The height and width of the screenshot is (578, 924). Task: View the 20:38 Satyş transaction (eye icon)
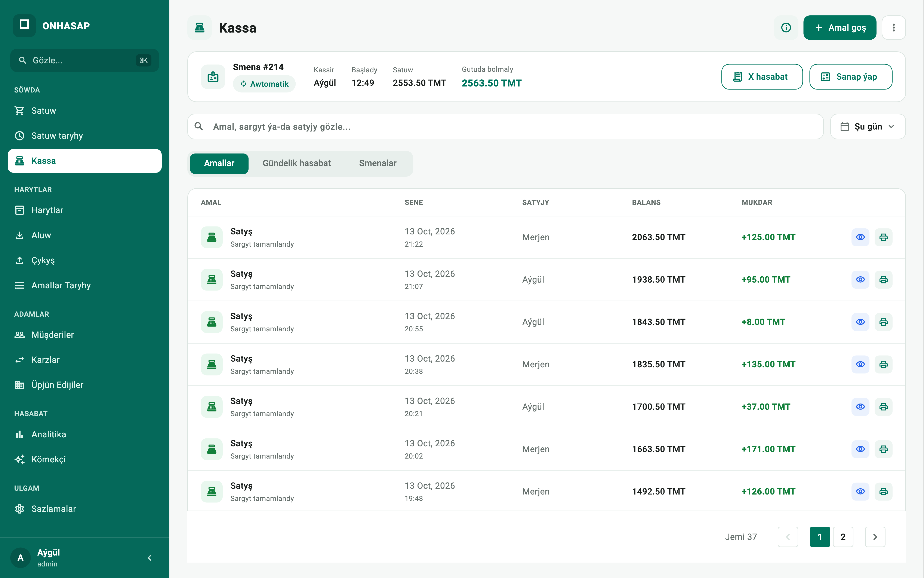tap(860, 364)
